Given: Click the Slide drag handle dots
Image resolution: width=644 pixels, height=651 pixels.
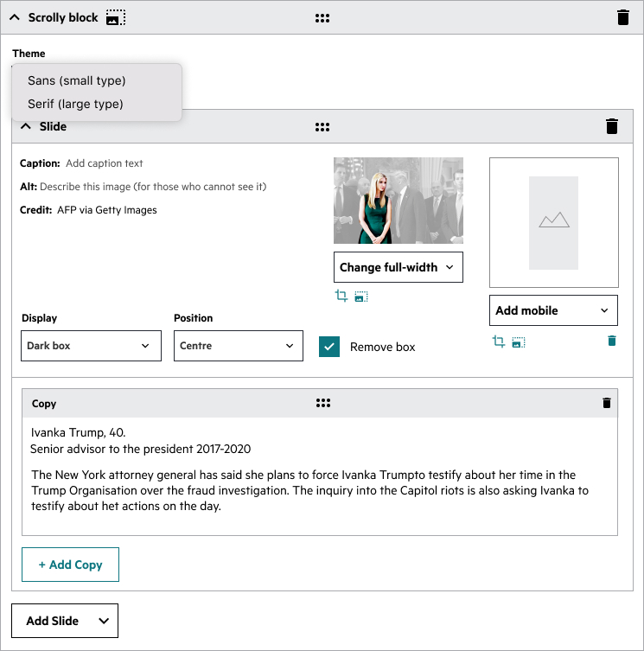Looking at the screenshot, I should 322,127.
